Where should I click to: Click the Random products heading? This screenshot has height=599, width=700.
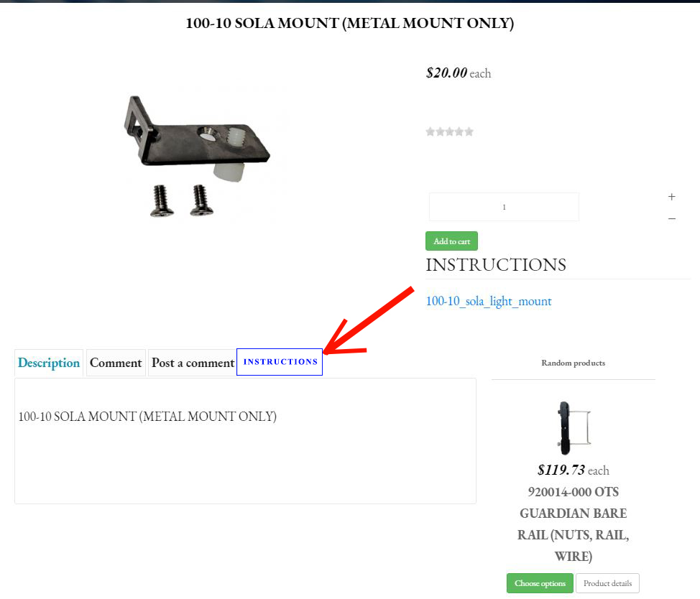pyautogui.click(x=574, y=363)
